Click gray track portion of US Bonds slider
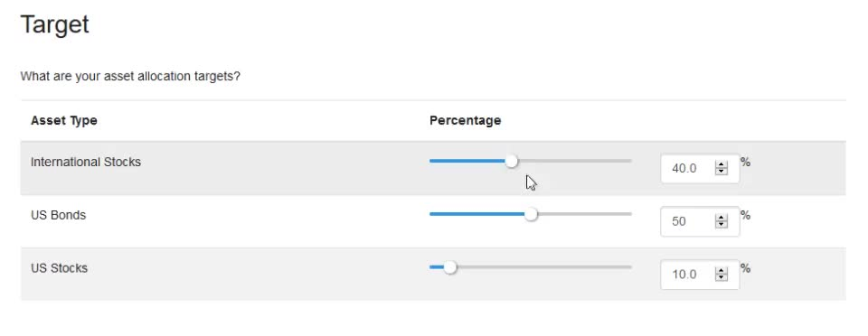Image resolution: width=868 pixels, height=336 pixels. [x=585, y=214]
